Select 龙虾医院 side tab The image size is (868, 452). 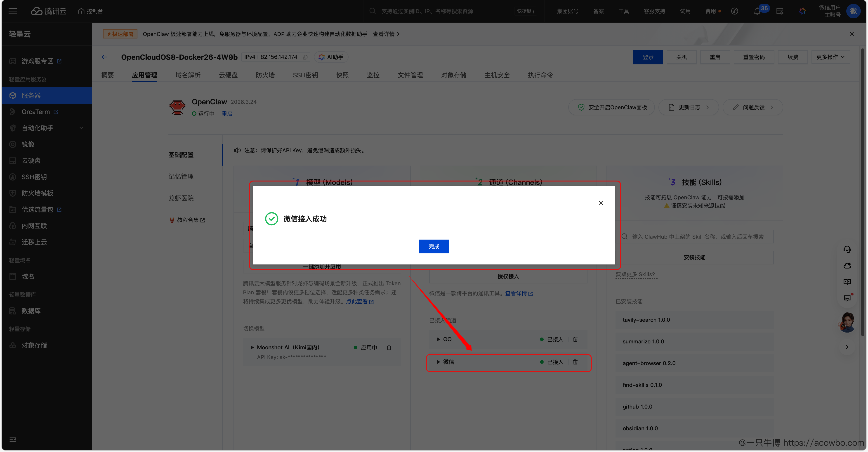pos(181,198)
